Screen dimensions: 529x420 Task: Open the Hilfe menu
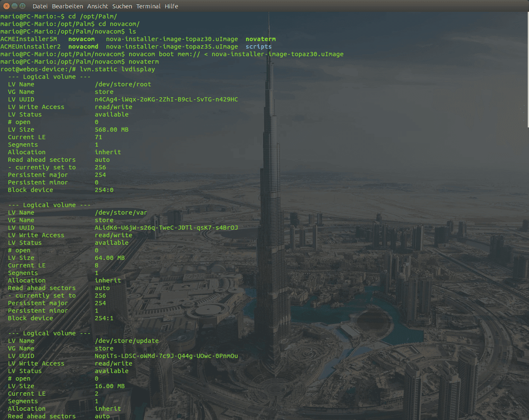[171, 6]
